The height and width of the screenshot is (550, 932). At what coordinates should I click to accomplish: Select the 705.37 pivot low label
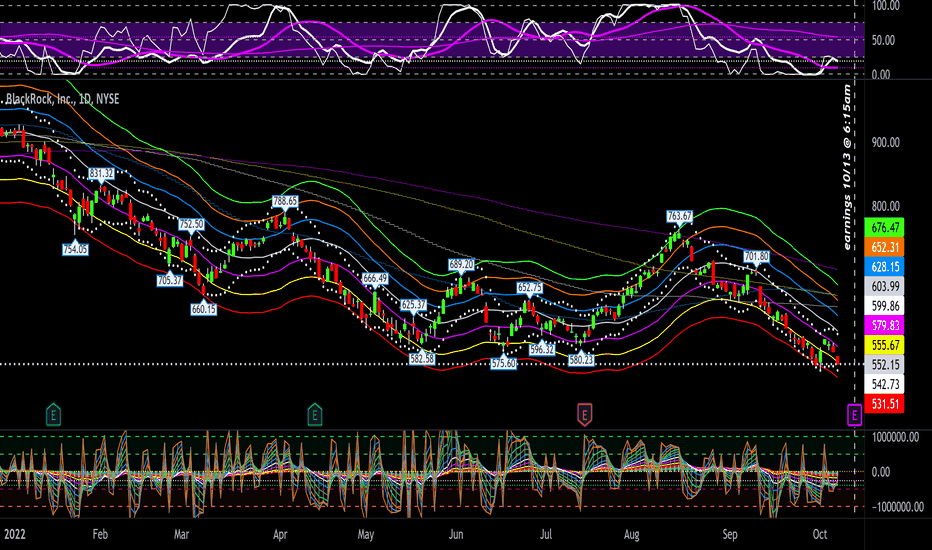point(170,279)
